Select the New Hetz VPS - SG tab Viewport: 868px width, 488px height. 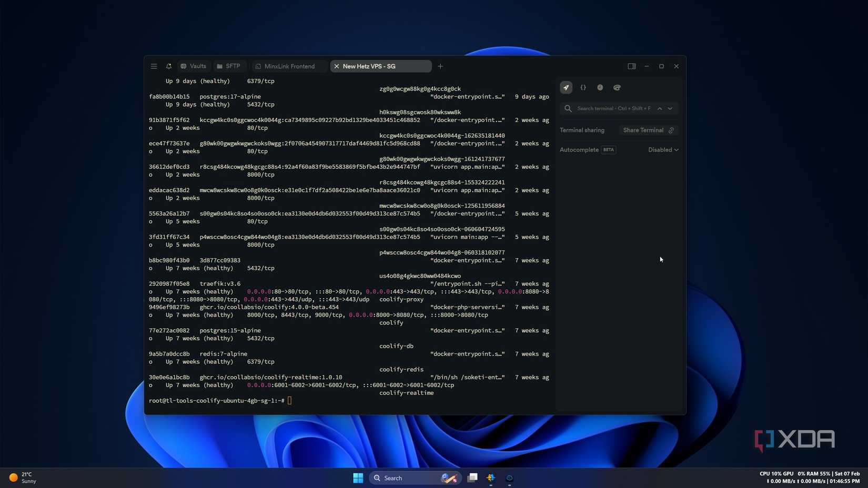pos(381,66)
